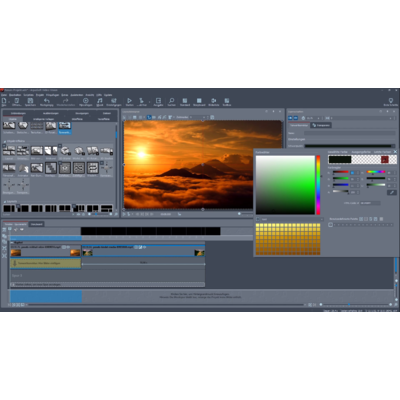Image resolution: width=400 pixels, height=400 pixels.
Task: Open the Datei menu
Action: [x=4, y=95]
